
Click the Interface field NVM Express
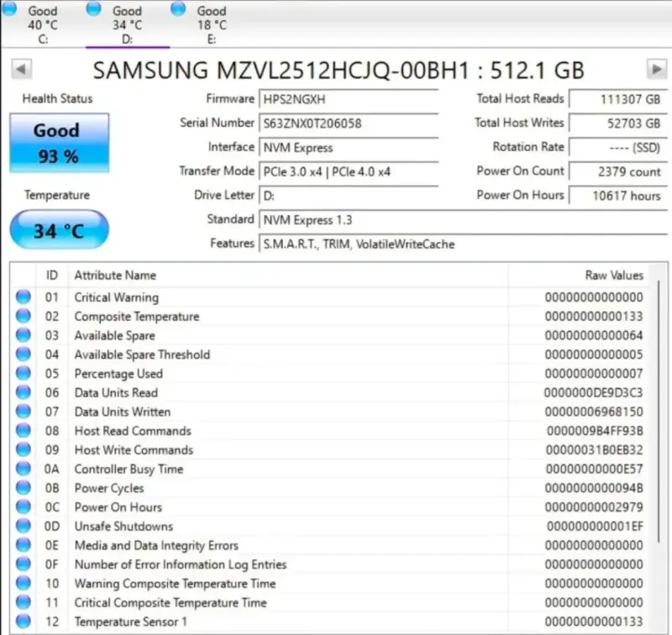(349, 148)
